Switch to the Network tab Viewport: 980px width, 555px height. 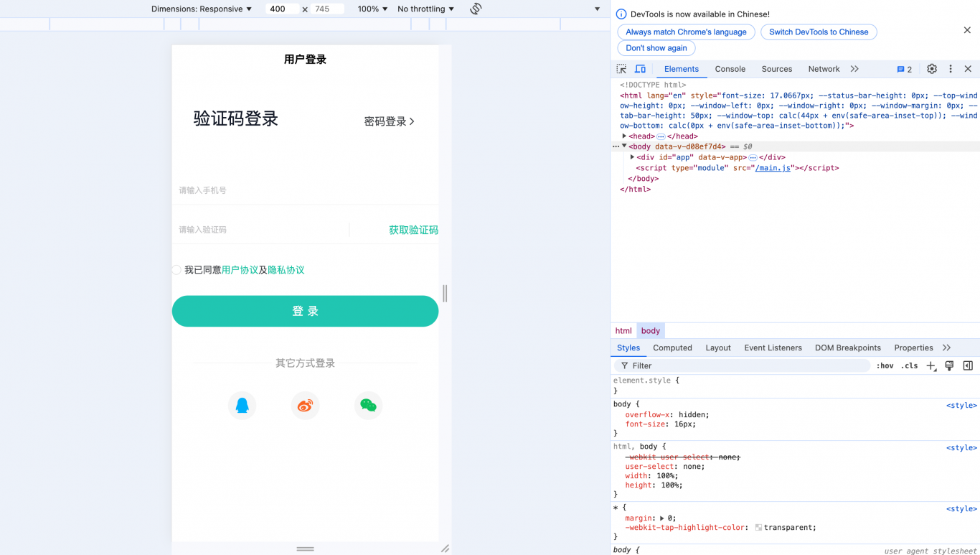[824, 69]
